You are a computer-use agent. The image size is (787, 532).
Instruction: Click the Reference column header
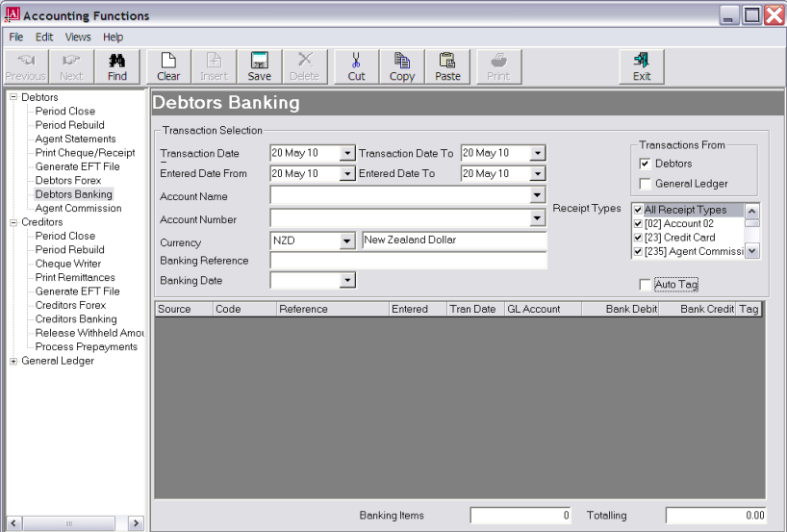coord(333,309)
